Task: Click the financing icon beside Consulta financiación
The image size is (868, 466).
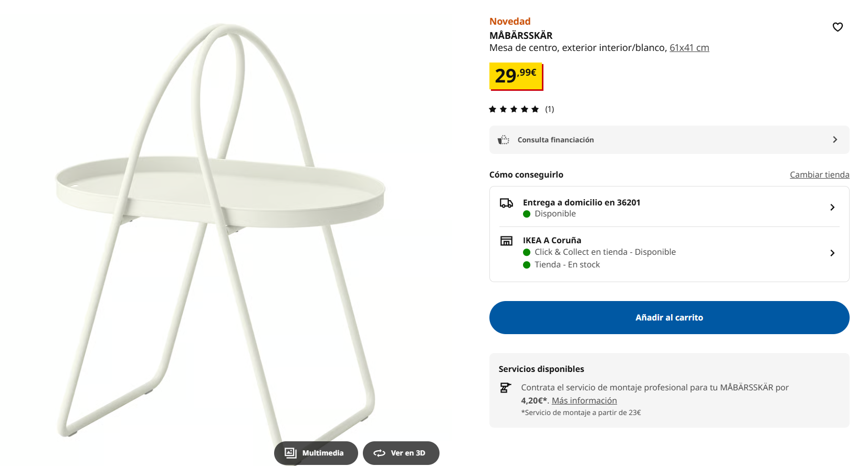Action: coord(504,140)
